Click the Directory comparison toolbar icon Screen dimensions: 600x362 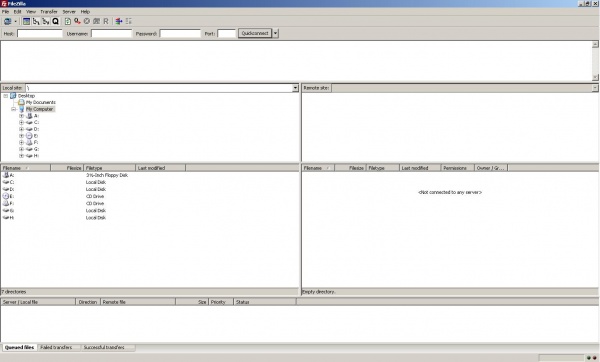pos(129,21)
